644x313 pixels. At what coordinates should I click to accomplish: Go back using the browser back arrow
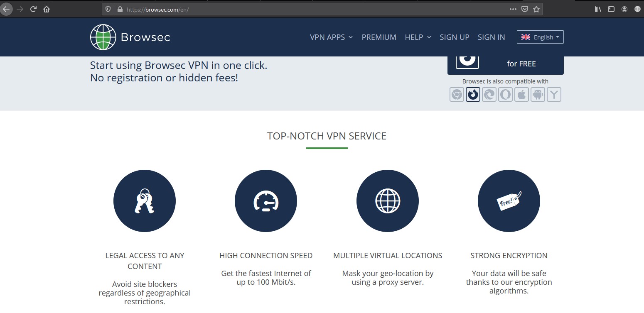point(6,9)
